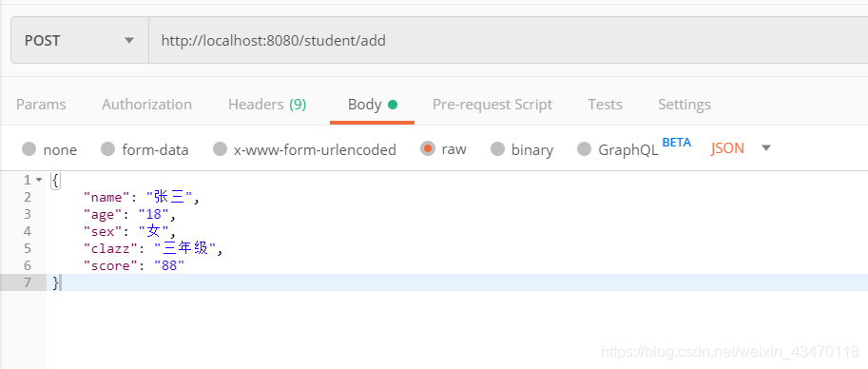Open the Settings tab
Image resolution: width=868 pixels, height=369 pixels.
(x=685, y=105)
